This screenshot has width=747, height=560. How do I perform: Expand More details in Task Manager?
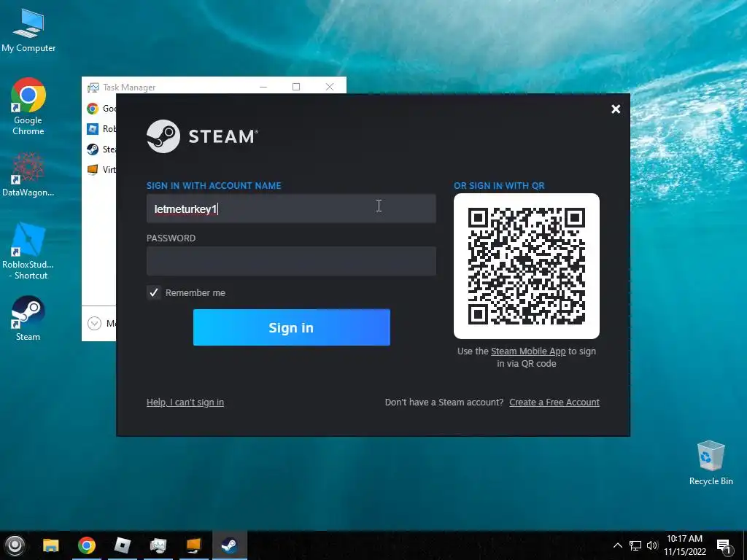(101, 323)
